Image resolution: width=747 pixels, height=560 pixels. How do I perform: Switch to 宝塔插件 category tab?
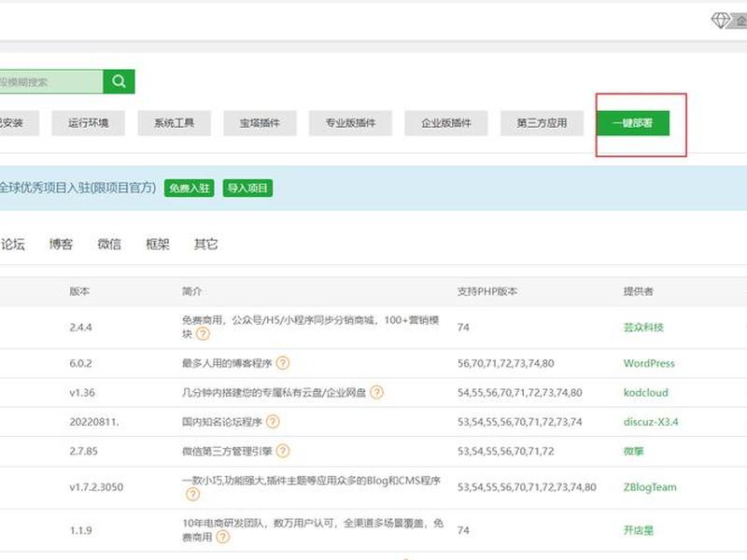click(260, 123)
